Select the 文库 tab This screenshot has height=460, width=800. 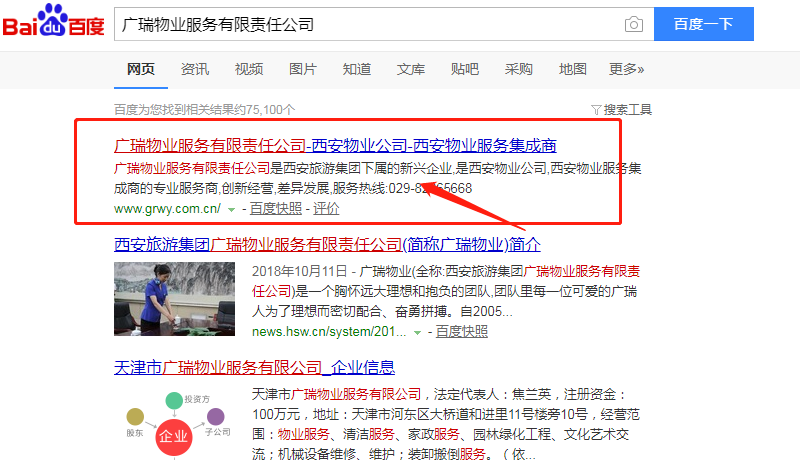click(x=411, y=69)
